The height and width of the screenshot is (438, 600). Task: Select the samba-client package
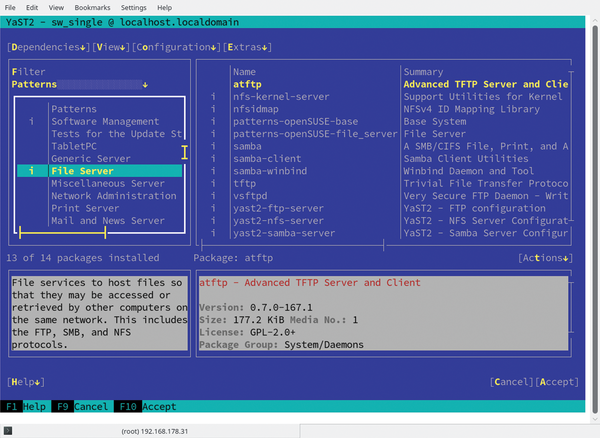pos(385,159)
